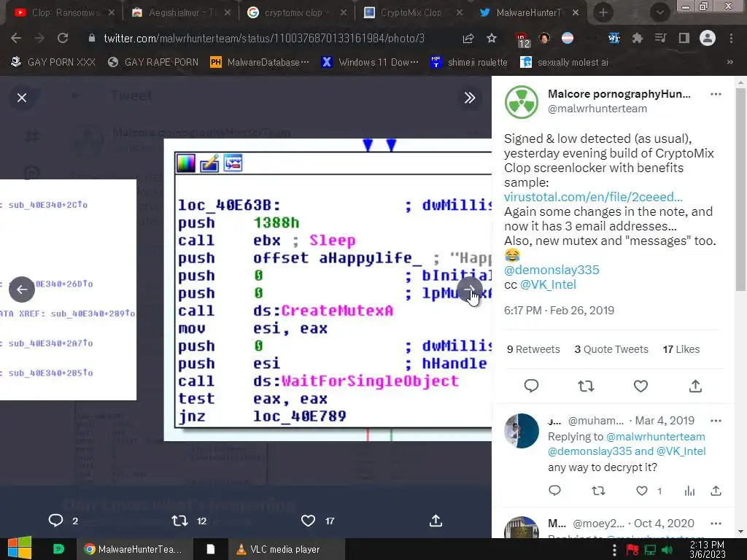Image resolution: width=747 pixels, height=560 pixels.
Task: View analytics on the @muham... reply
Action: point(689,491)
